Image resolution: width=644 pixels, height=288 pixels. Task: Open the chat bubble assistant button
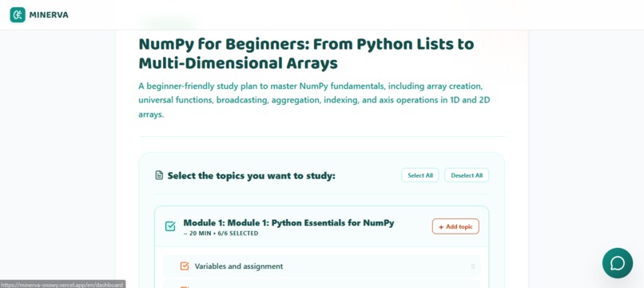point(618,263)
